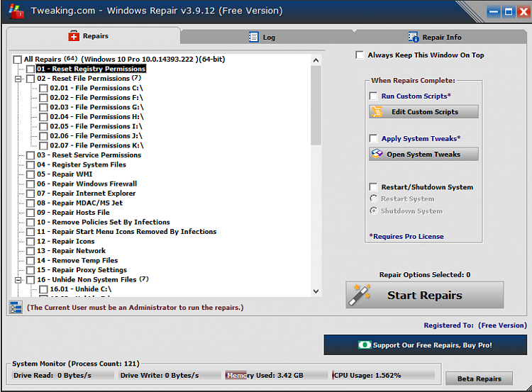This screenshot has width=532, height=392.
Task: Click the Log tab list icon
Action: click(253, 37)
